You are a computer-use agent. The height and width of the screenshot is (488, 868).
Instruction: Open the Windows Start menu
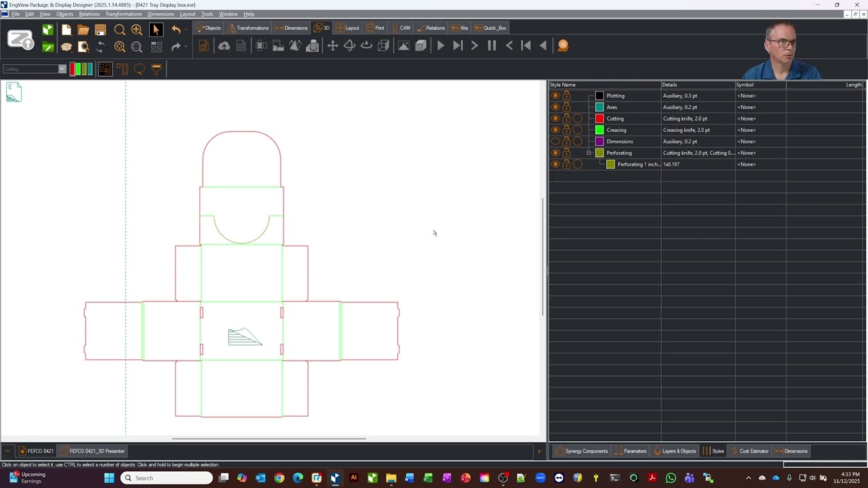[x=109, y=478]
